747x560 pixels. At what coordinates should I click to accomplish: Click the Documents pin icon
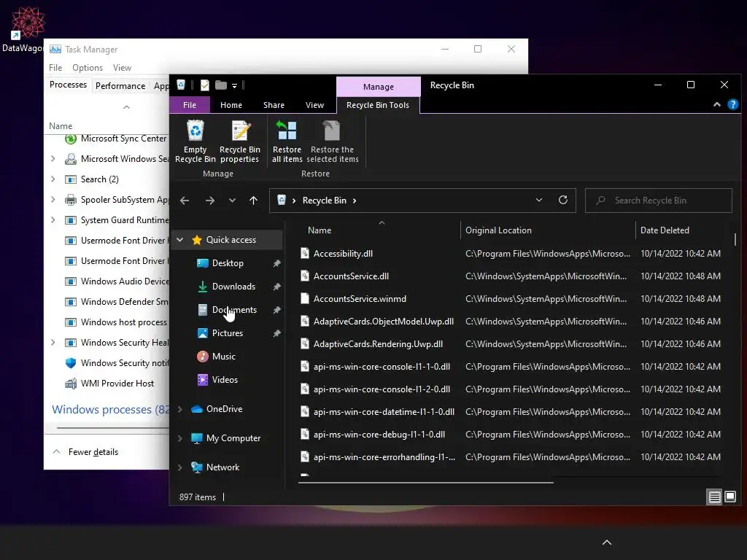(276, 310)
